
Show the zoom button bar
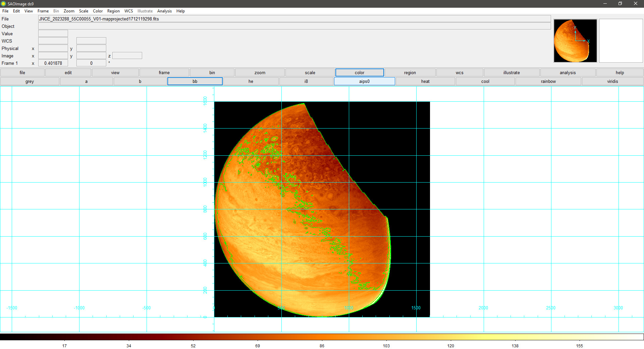(260, 73)
